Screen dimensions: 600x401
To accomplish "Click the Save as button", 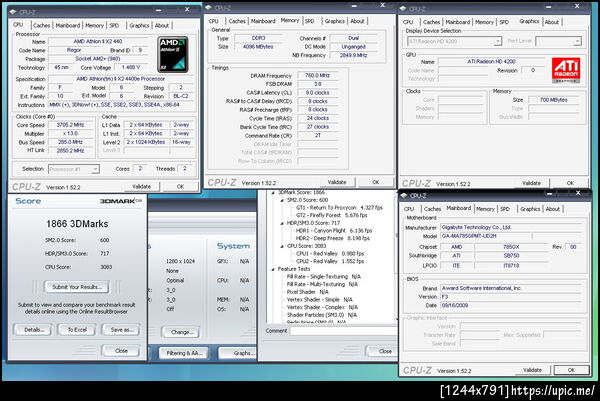I will point(121,330).
